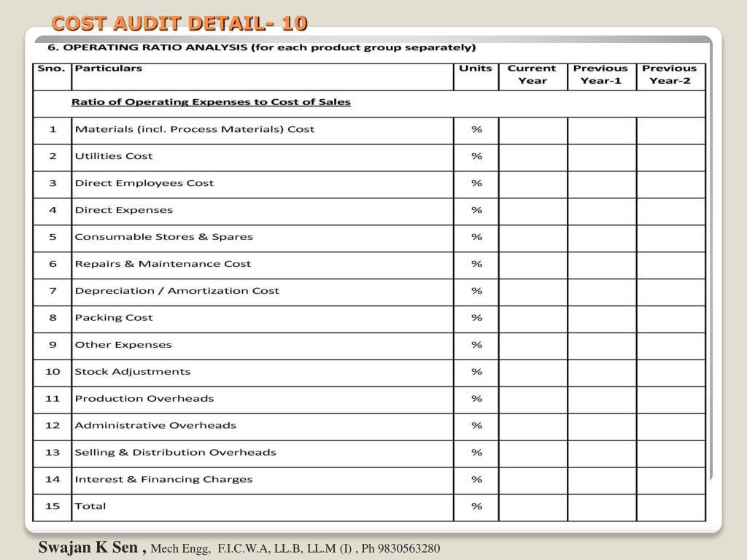The width and height of the screenshot is (747, 560).
Task: Select the 'Direct Employees Cost' entry
Action: [144, 183]
